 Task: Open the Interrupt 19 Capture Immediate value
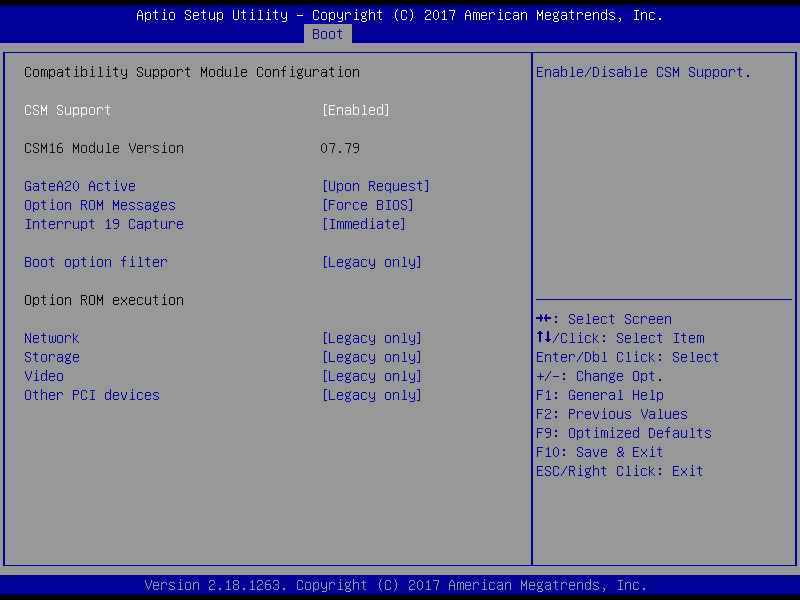[x=363, y=224]
